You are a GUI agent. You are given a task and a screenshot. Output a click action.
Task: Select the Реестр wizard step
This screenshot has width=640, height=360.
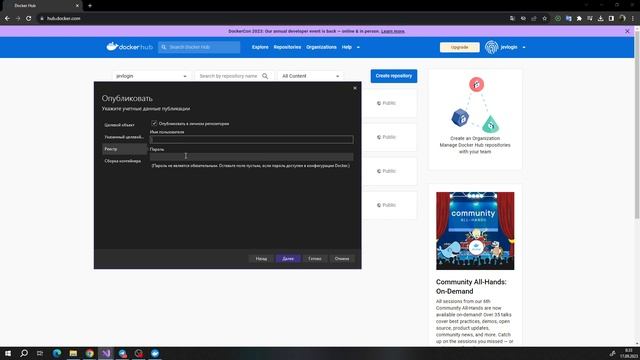tap(124, 149)
